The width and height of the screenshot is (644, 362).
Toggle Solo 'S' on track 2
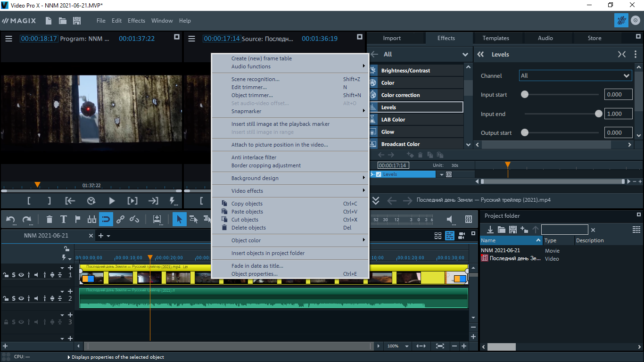click(x=14, y=298)
